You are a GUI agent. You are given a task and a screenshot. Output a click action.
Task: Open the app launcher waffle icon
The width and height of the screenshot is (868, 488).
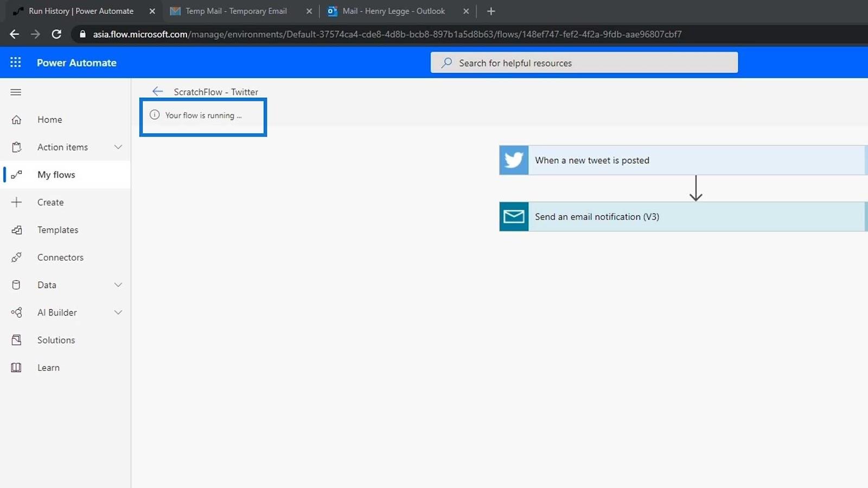click(16, 62)
